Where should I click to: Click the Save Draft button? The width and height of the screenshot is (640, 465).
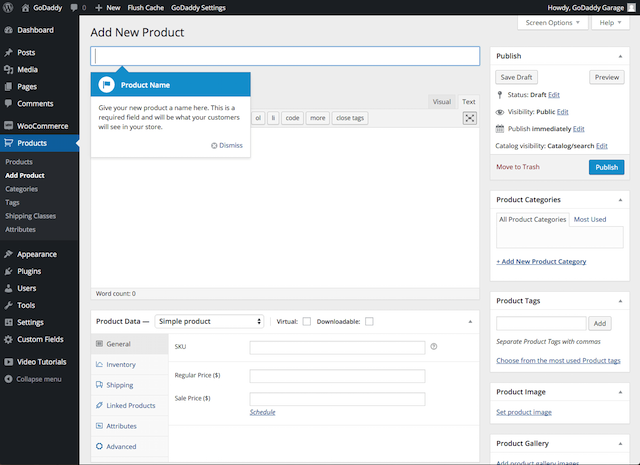click(516, 77)
